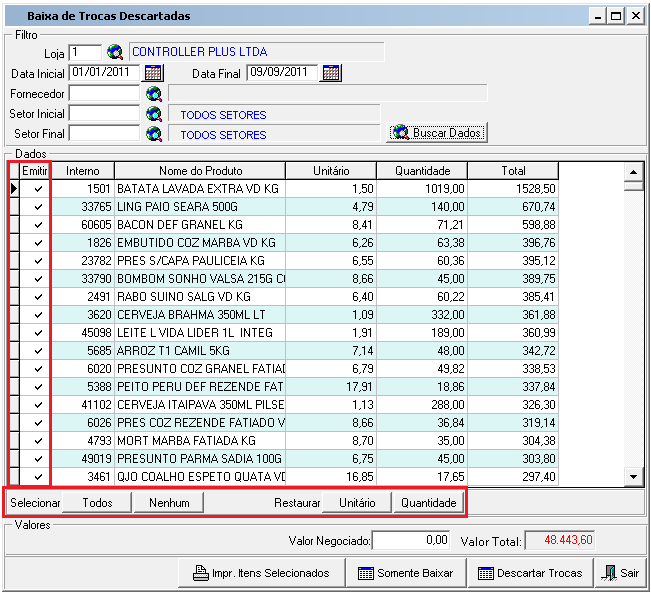Image resolution: width=651 pixels, height=594 pixels.
Task: Select cell PRESUNTO COZ GRANEL FATIAD
Action: pyautogui.click(x=200, y=369)
